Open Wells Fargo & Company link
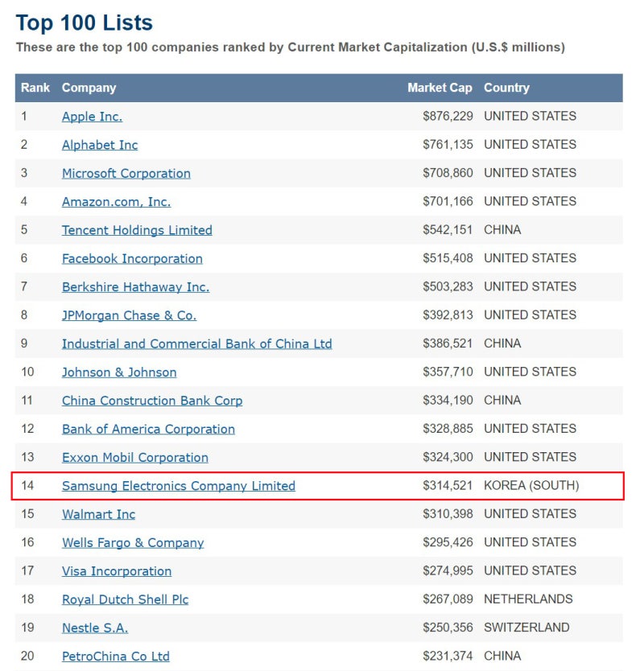644x671 pixels. coord(133,542)
